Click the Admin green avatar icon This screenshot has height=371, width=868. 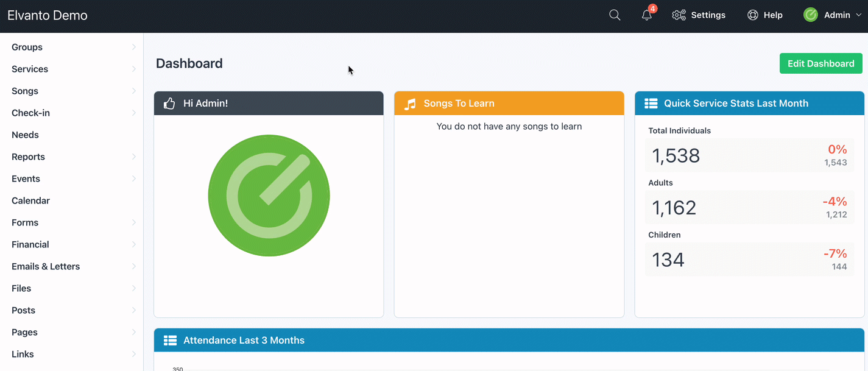click(x=810, y=15)
